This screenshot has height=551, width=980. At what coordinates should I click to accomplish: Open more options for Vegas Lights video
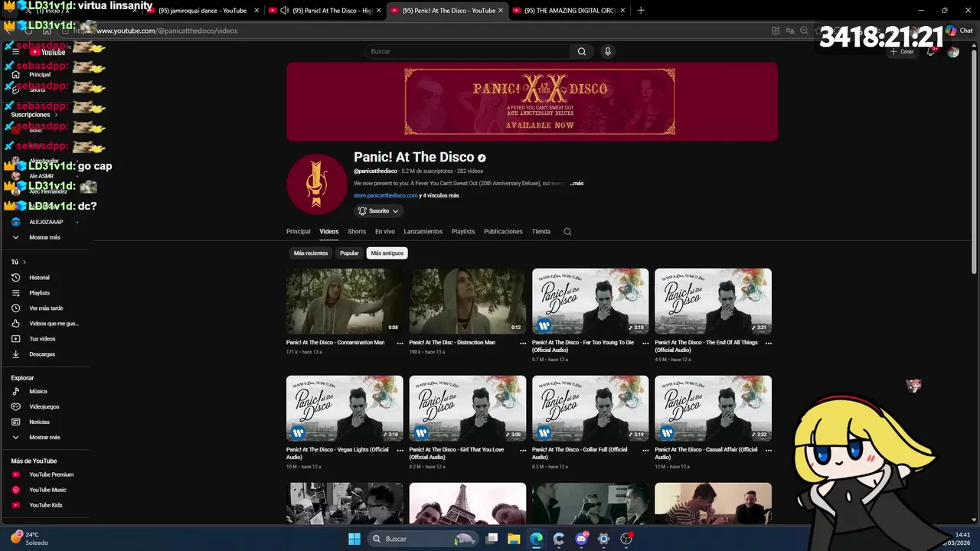(x=400, y=450)
